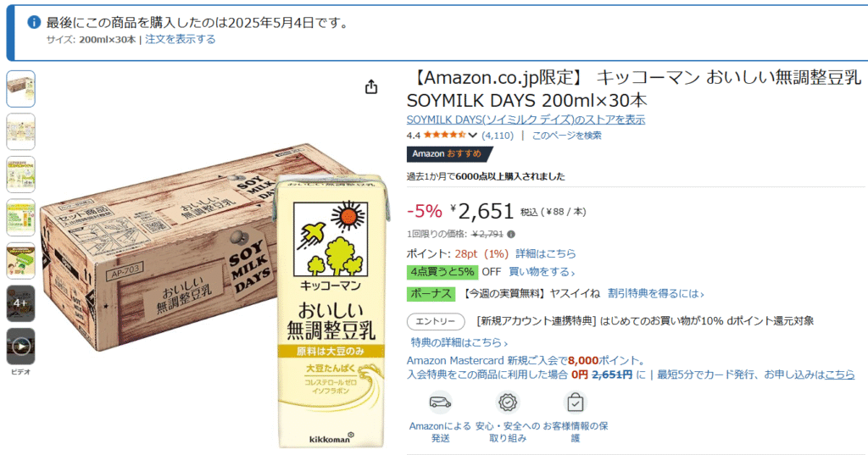This screenshot has width=868, height=455.
Task: Open the 4,110 reviews count link
Action: click(x=498, y=135)
